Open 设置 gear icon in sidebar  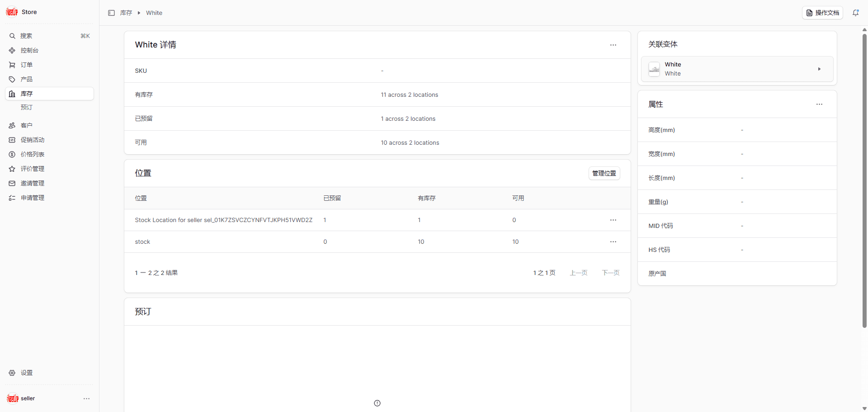tap(12, 373)
